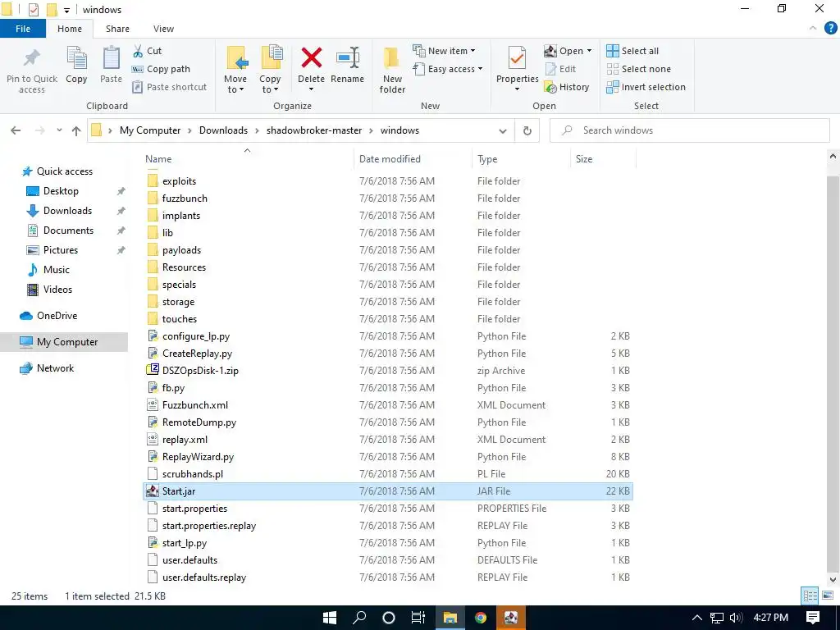Select the fb.py file
840x630 pixels.
173,388
